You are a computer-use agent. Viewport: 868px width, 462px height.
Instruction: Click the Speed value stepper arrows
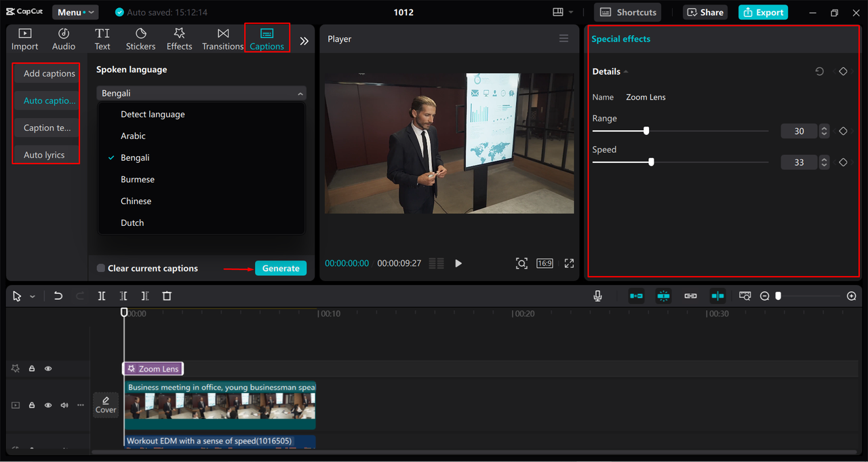(824, 162)
